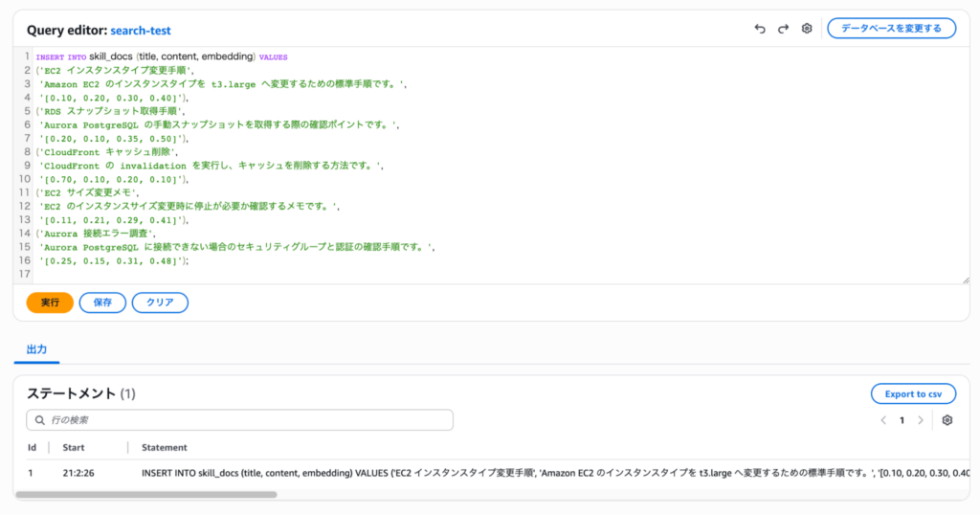Select the INSERT INTO statement row
The width and height of the screenshot is (980, 515).
click(x=479, y=473)
